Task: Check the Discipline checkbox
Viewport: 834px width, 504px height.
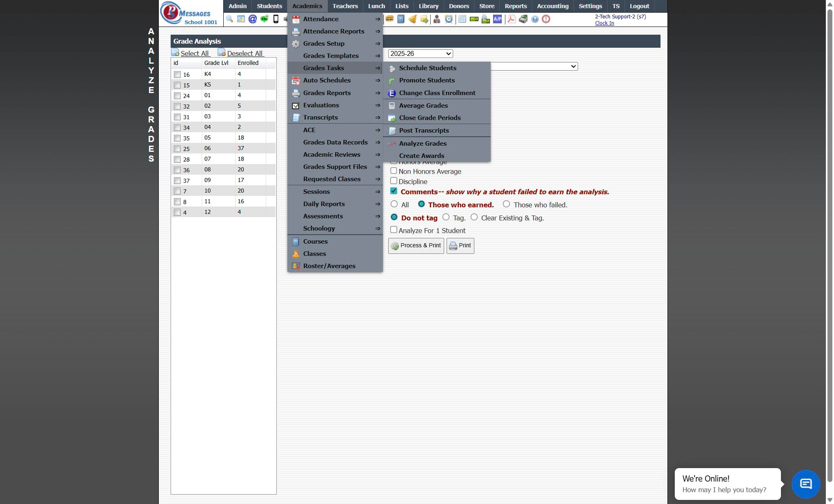Action: click(x=394, y=181)
